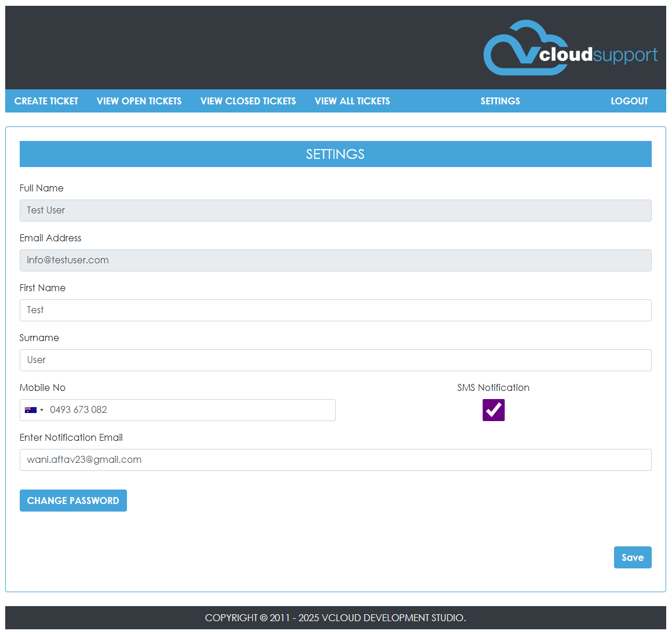Log out using the Logout link

(x=629, y=101)
